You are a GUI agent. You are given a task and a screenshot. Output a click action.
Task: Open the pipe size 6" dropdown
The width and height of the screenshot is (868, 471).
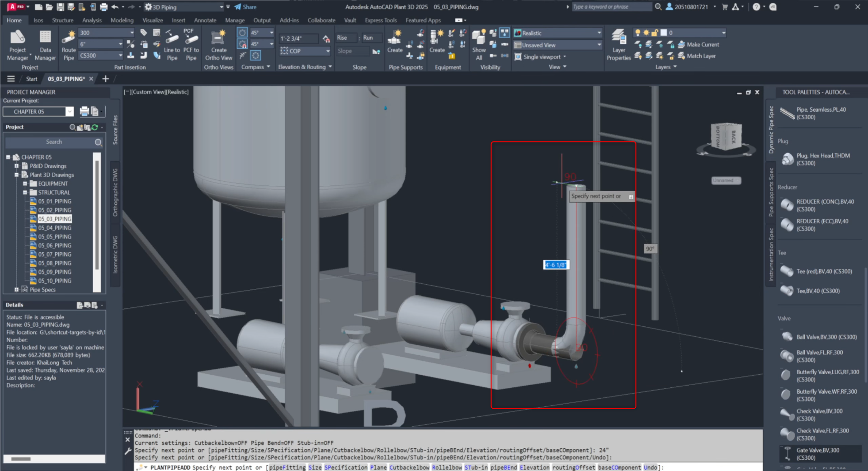[x=120, y=44]
